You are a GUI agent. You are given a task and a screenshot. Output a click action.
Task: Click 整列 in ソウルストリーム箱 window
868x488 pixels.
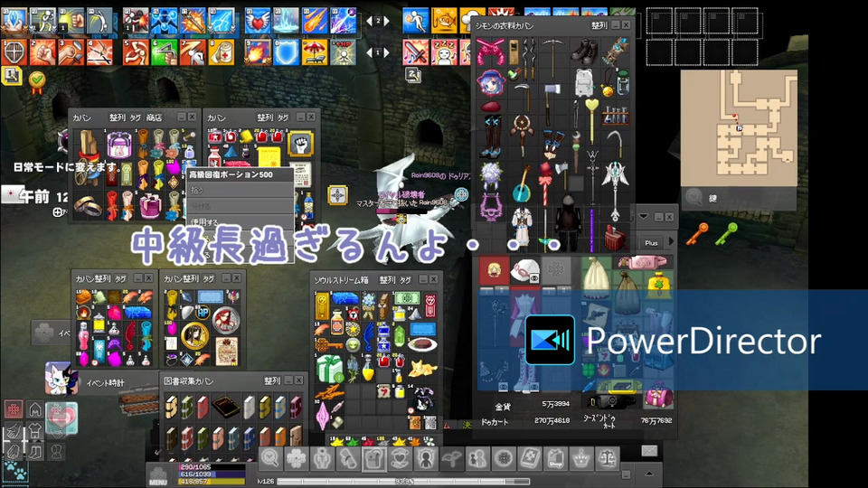tap(387, 280)
